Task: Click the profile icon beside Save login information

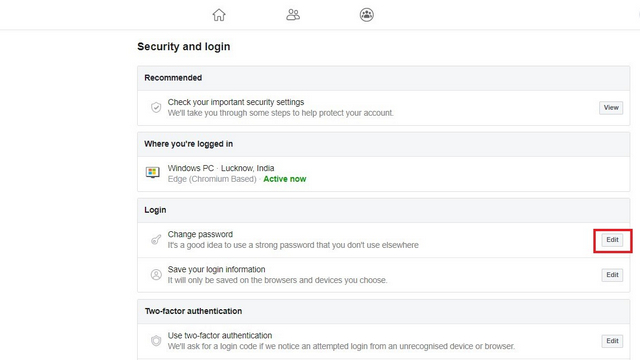Action: tap(156, 275)
